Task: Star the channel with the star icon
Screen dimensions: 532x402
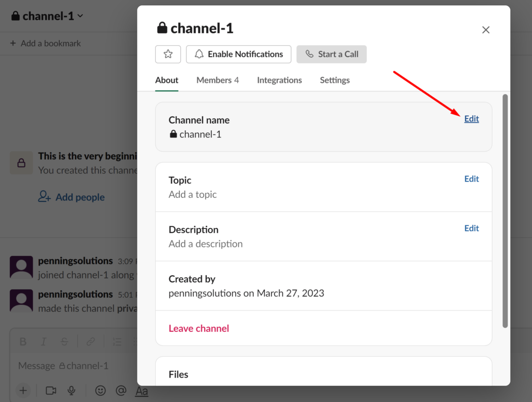Action: click(x=168, y=55)
